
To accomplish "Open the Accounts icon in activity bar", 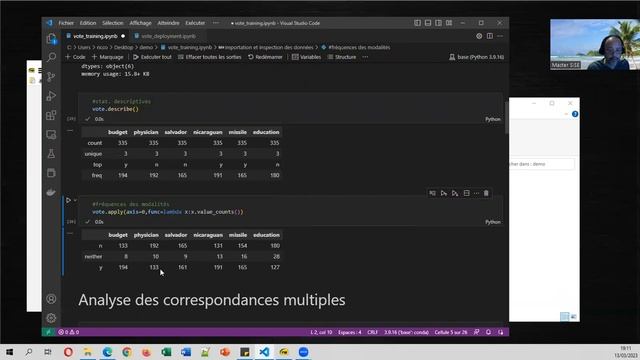I will click(x=51, y=299).
